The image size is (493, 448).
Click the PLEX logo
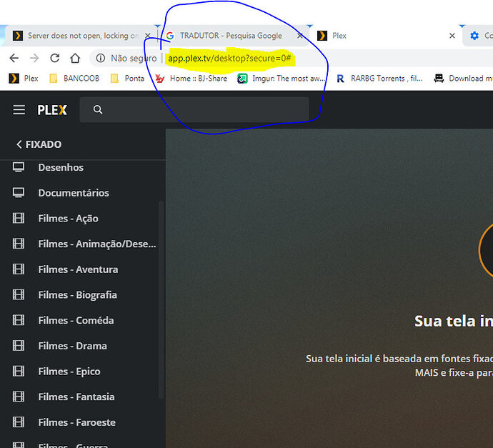point(52,110)
